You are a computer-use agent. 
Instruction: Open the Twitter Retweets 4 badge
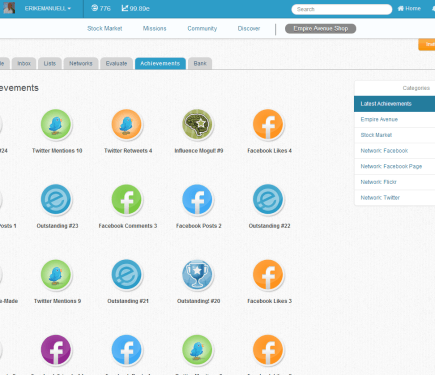coord(126,124)
